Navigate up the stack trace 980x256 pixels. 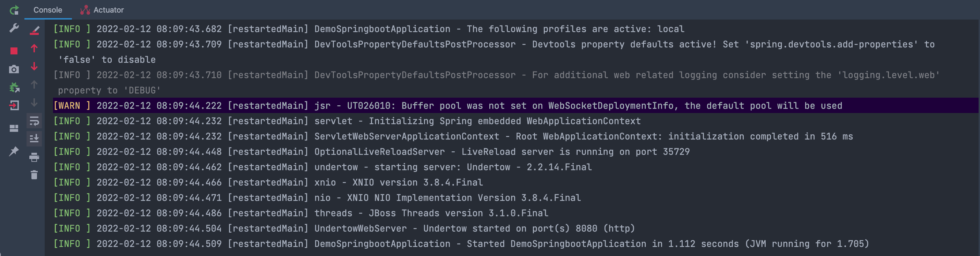click(x=34, y=48)
